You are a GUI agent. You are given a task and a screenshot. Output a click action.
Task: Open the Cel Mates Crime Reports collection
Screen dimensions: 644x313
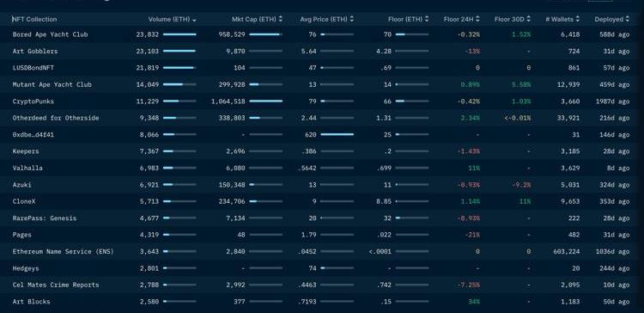tap(56, 285)
